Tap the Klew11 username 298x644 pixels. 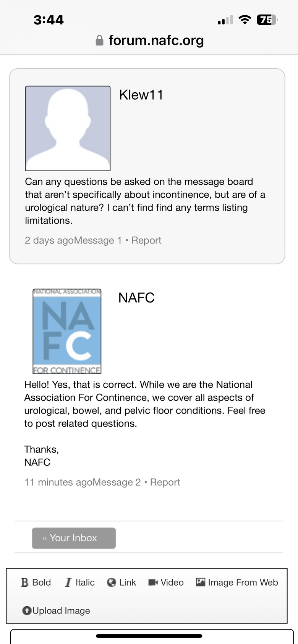click(x=141, y=95)
